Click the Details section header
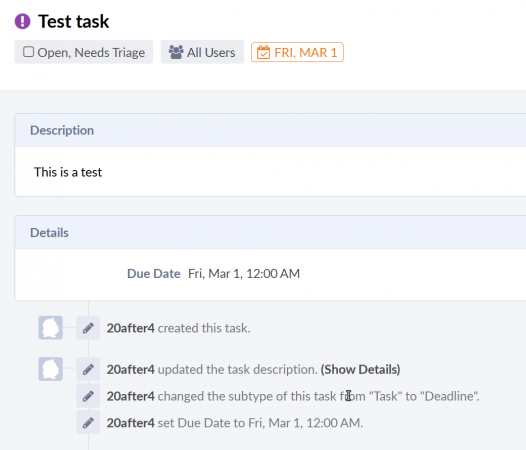The image size is (526, 450). tap(270, 233)
